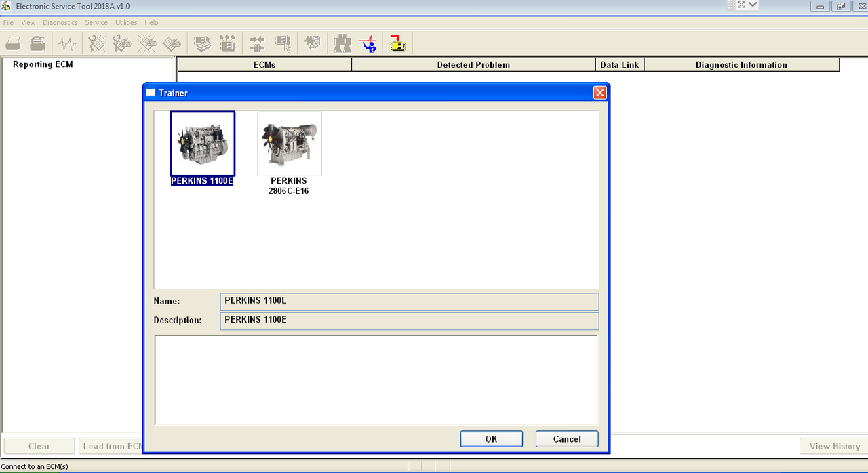
Task: Click the grid icon in the title bar
Action: 731,5
